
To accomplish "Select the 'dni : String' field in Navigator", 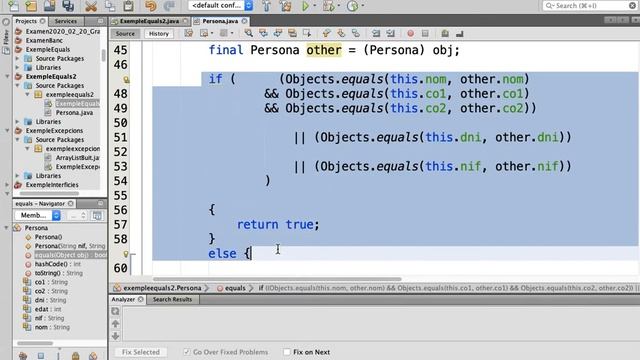I will click(50, 300).
